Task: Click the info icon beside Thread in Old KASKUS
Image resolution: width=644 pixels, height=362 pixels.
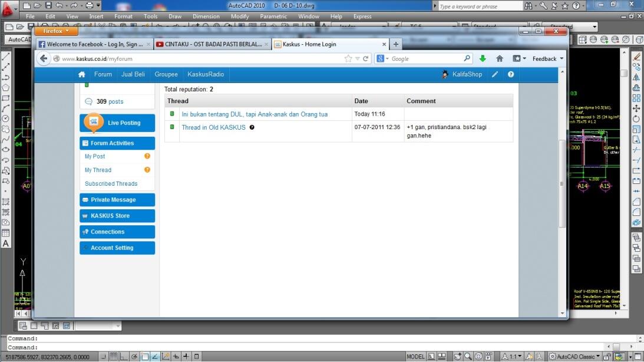Action: tap(252, 127)
